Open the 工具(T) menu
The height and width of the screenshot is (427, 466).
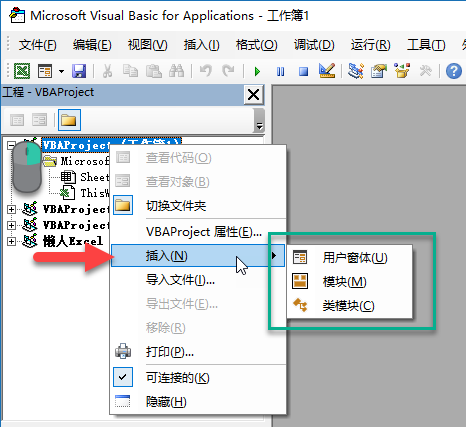point(426,45)
